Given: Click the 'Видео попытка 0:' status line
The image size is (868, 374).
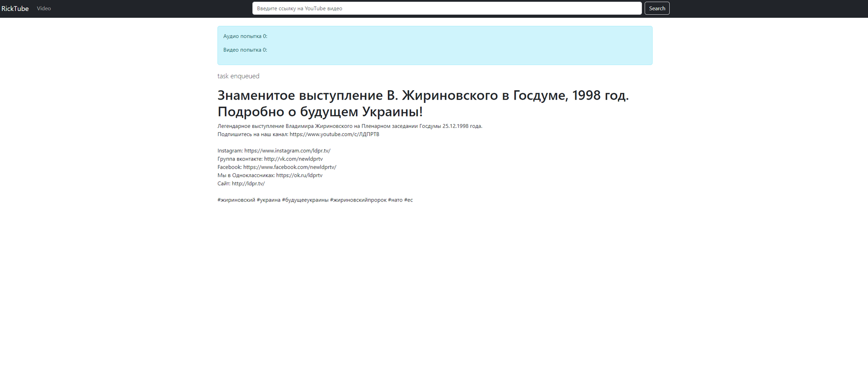Looking at the screenshot, I should click(245, 50).
